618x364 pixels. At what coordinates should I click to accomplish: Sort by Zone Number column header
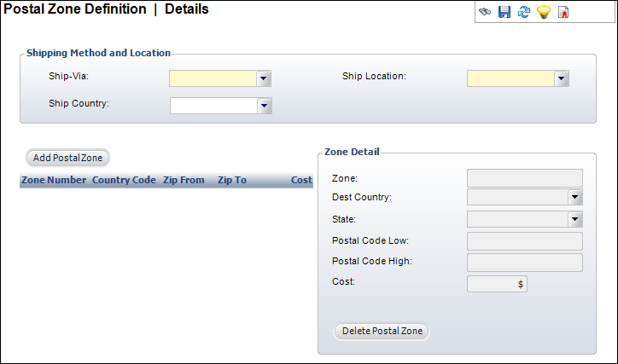[53, 181]
